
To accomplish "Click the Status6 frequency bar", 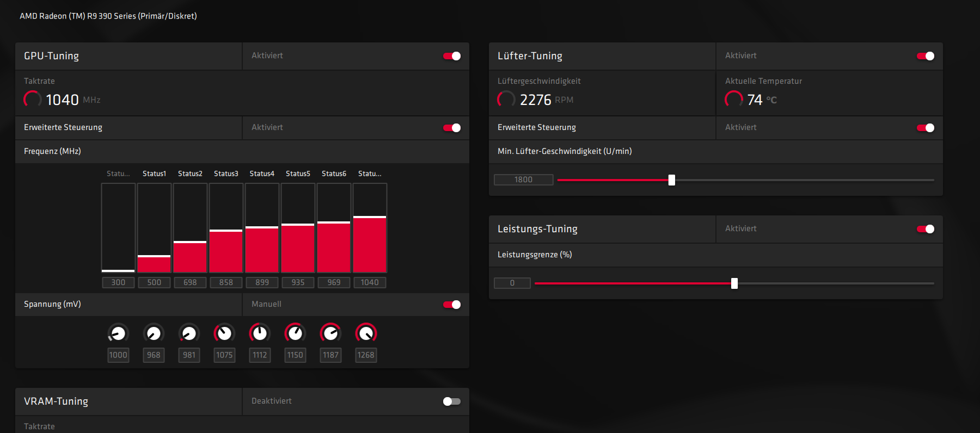I will [x=334, y=228].
